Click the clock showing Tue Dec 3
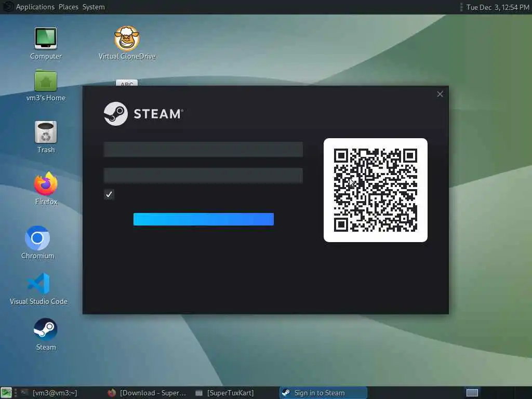532x399 pixels. tap(497, 7)
